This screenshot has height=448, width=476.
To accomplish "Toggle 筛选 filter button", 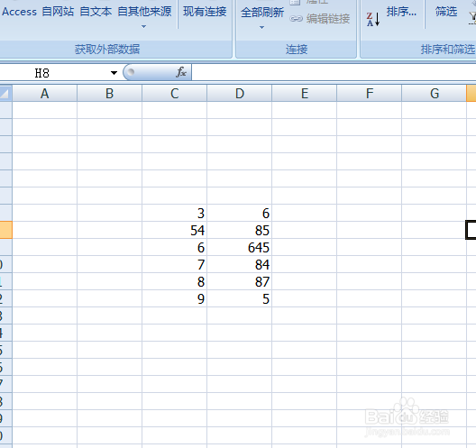I will [446, 12].
